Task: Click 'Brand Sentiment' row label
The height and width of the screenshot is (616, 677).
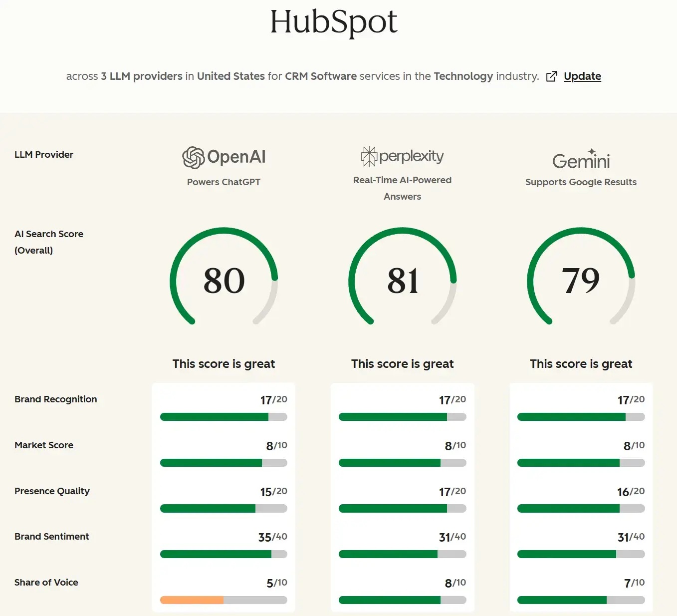Action: click(52, 537)
